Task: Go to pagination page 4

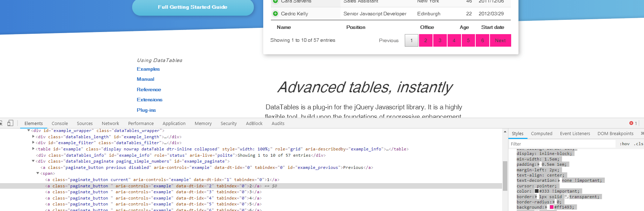Action: 454,40
